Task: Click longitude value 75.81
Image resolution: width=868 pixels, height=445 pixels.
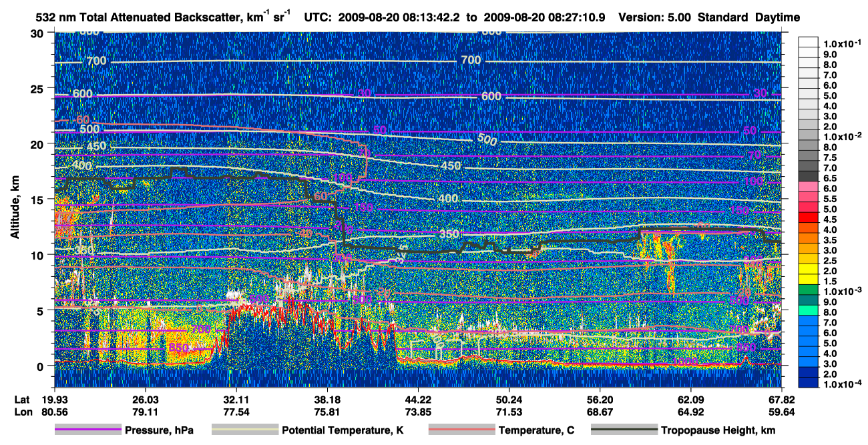Action: (327, 412)
